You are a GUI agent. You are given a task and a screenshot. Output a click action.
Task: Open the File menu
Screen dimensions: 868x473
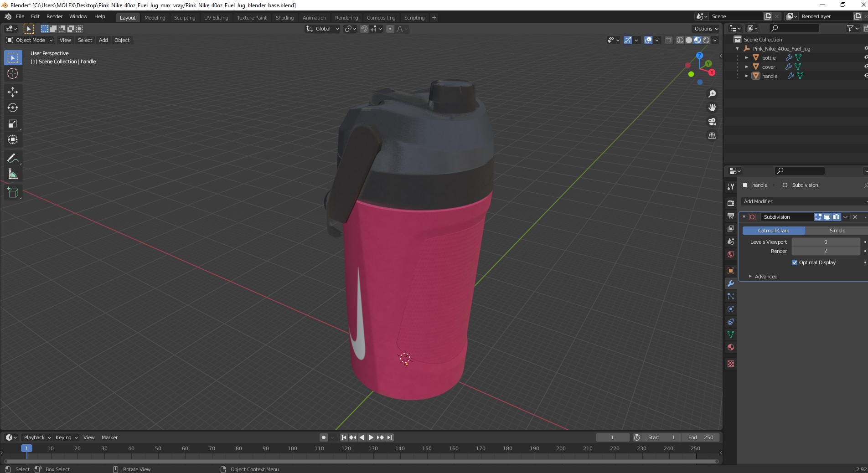[20, 16]
